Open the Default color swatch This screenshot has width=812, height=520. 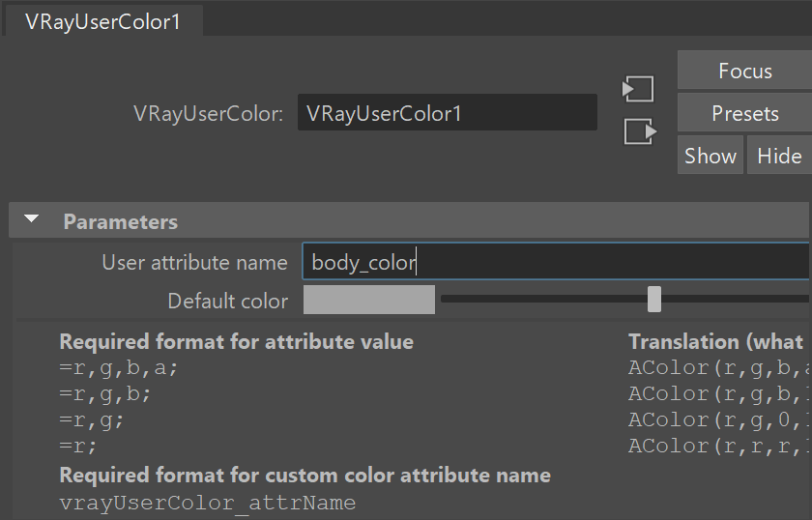pos(368,300)
